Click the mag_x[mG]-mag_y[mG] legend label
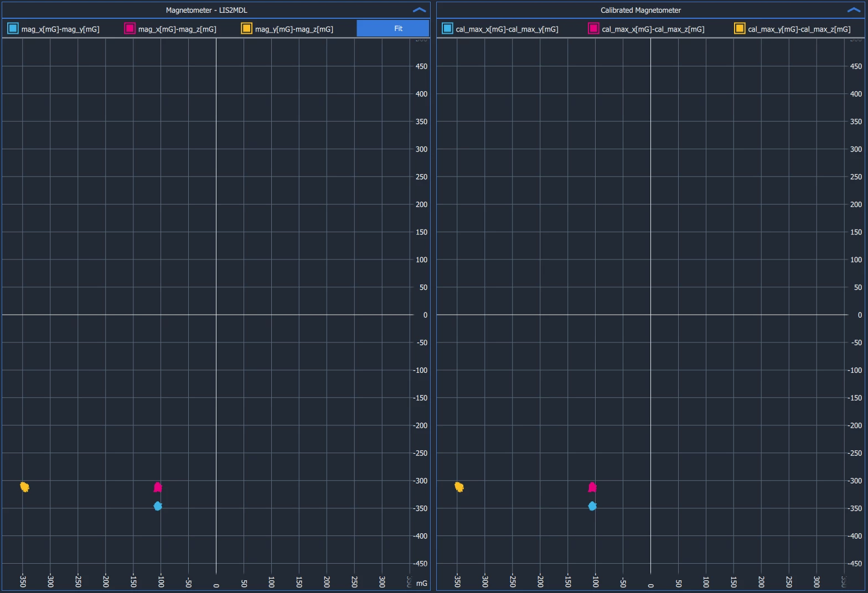The image size is (868, 593). click(x=60, y=29)
